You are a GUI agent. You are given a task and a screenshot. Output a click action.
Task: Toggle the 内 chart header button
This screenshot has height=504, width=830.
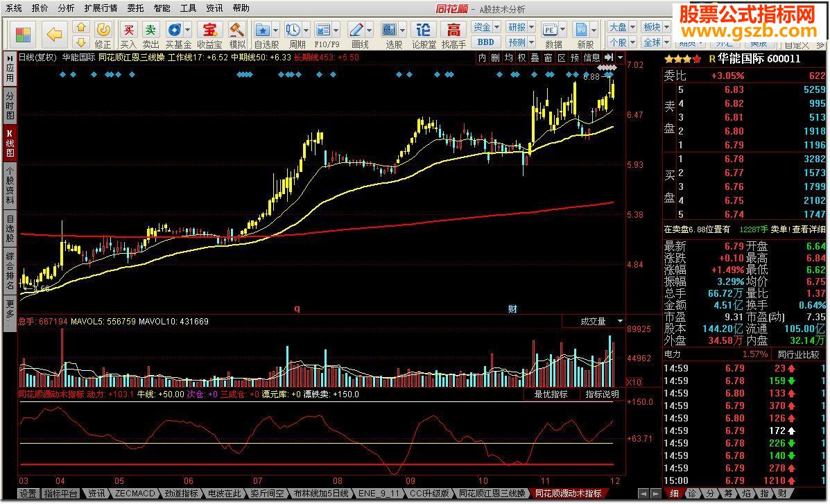(482, 57)
